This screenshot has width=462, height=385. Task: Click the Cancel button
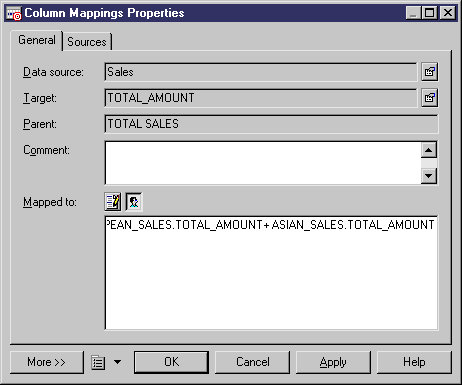[x=252, y=362]
